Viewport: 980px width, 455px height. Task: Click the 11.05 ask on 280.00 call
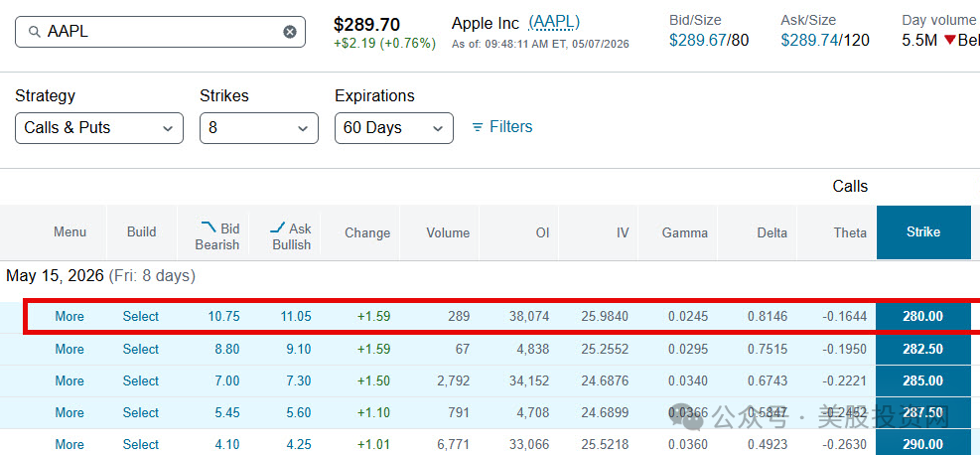click(x=296, y=316)
